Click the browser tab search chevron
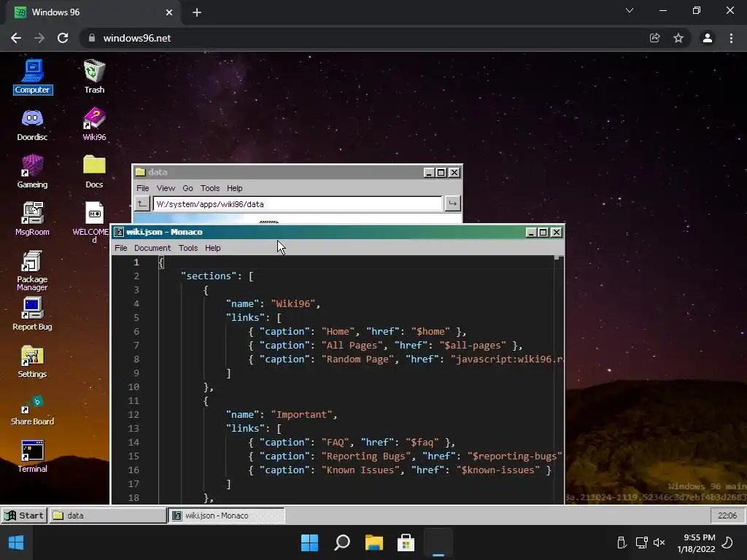Screen dimensions: 747x560 (x=630, y=10)
